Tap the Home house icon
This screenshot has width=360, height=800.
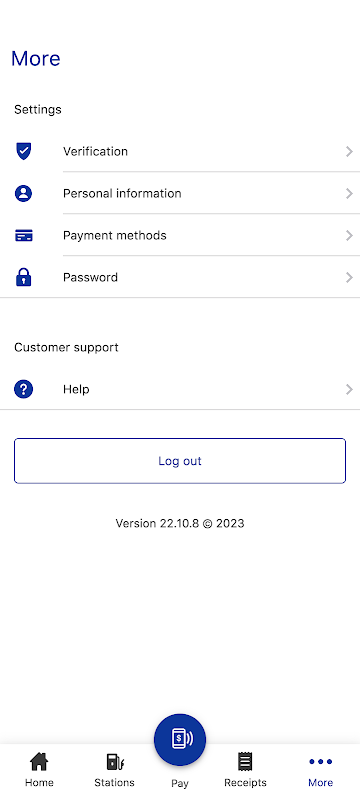(39, 762)
